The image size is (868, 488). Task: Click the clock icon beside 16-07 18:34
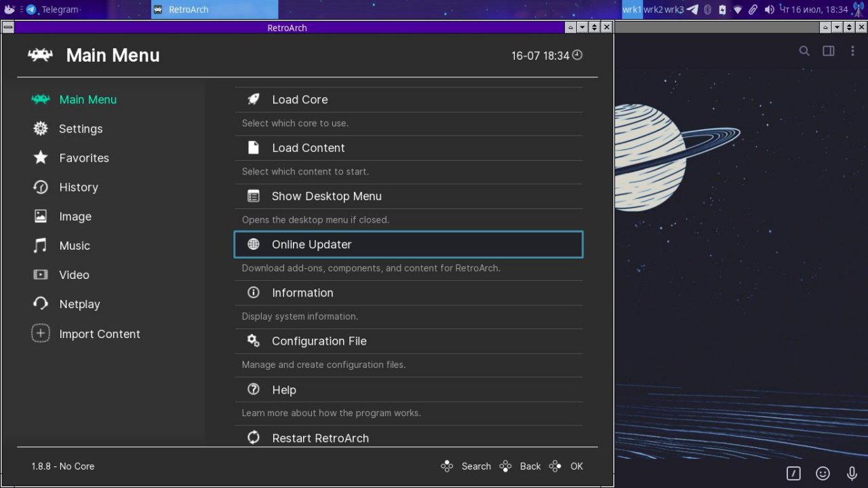[x=577, y=55]
